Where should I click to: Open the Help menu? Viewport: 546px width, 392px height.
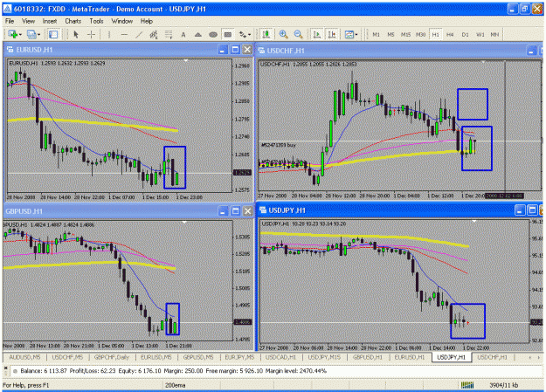pos(147,21)
